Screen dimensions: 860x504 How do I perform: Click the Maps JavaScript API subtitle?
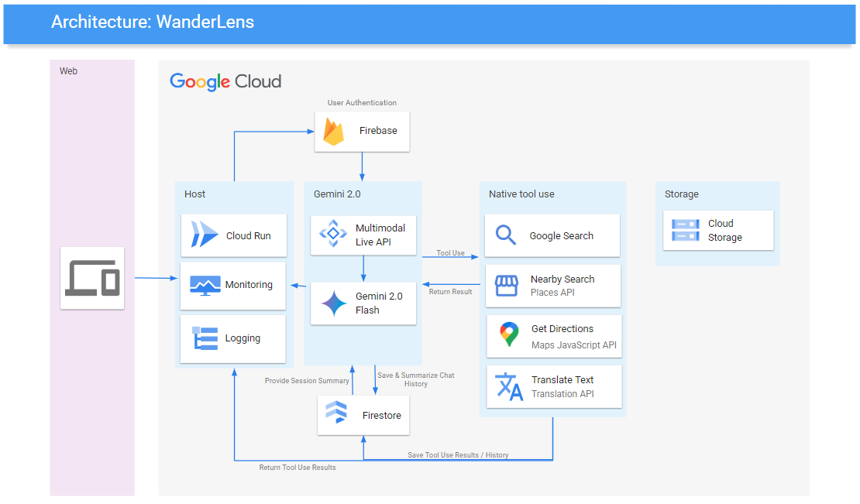click(x=573, y=345)
